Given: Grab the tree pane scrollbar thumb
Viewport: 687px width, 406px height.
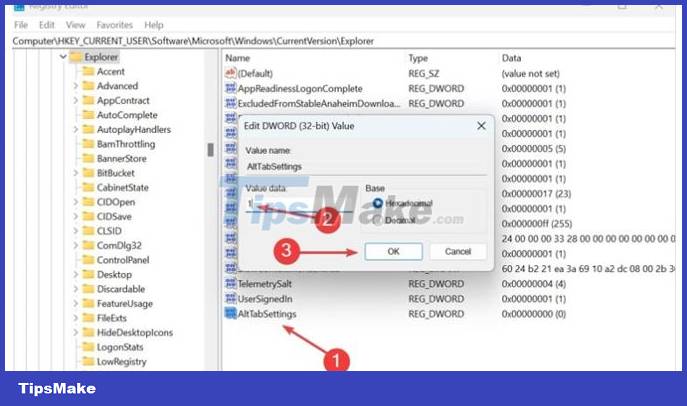Looking at the screenshot, I should 210,149.
